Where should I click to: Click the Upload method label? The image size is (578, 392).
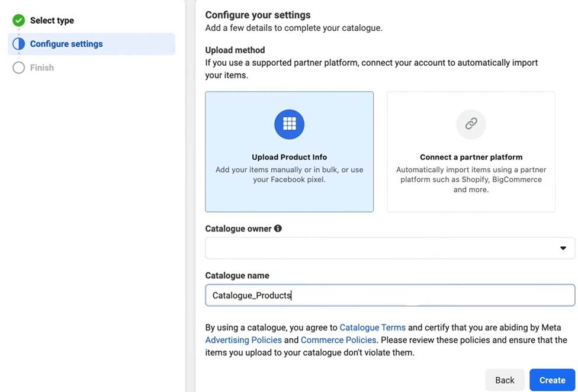tap(235, 50)
